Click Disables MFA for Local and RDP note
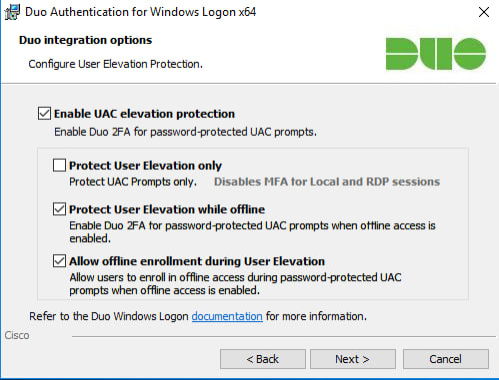499x380 pixels. click(327, 182)
